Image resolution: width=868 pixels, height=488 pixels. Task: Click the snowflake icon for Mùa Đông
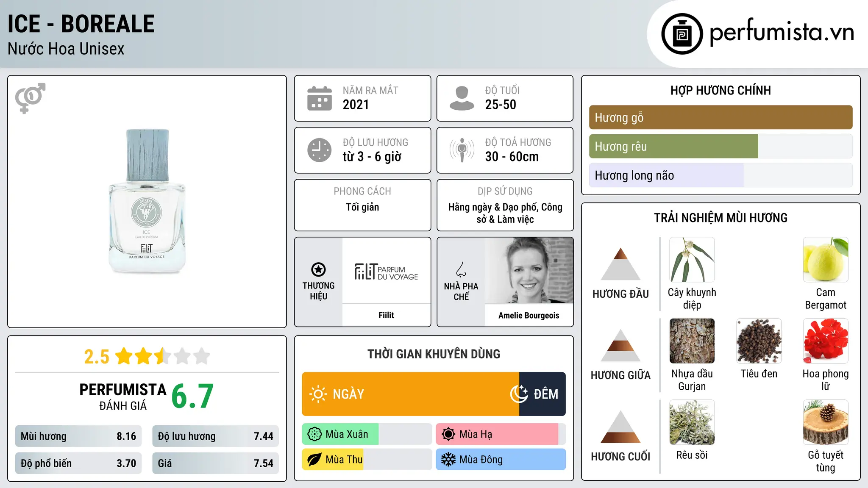click(x=448, y=460)
